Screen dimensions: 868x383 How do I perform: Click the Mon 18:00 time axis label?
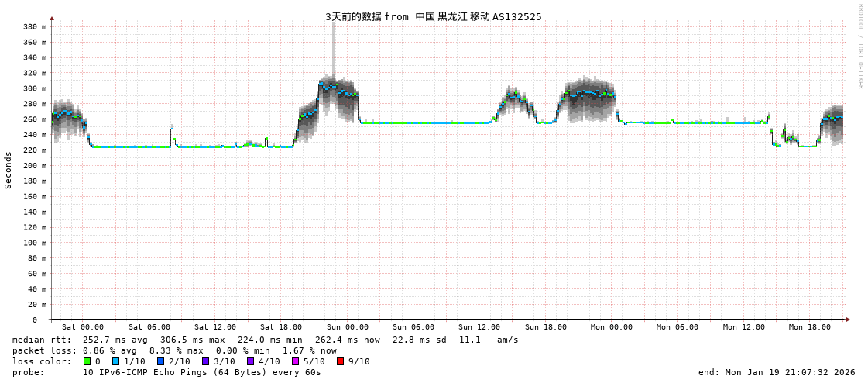809,327
